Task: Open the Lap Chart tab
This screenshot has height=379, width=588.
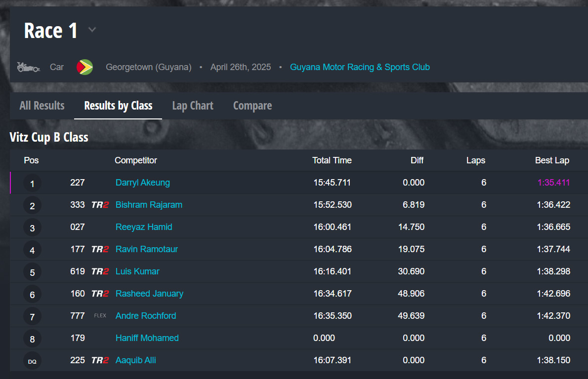Action: [193, 106]
